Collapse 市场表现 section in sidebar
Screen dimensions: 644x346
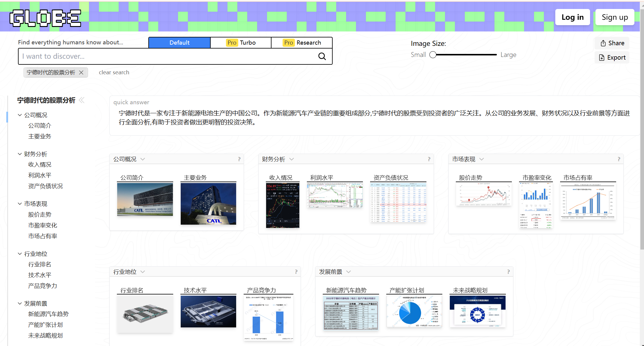click(20, 204)
